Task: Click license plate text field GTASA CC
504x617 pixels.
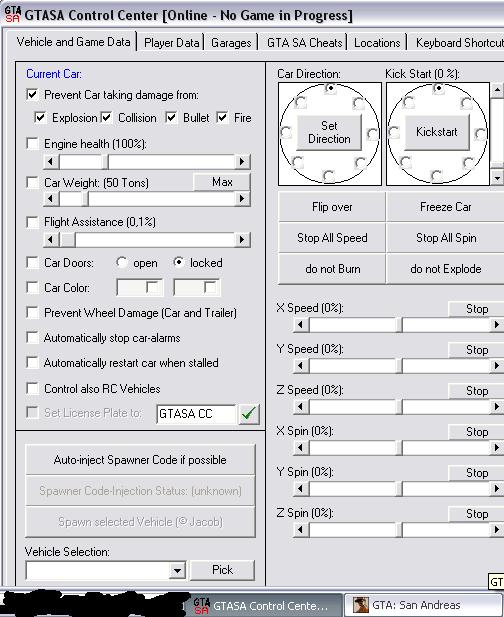Action: [x=196, y=414]
